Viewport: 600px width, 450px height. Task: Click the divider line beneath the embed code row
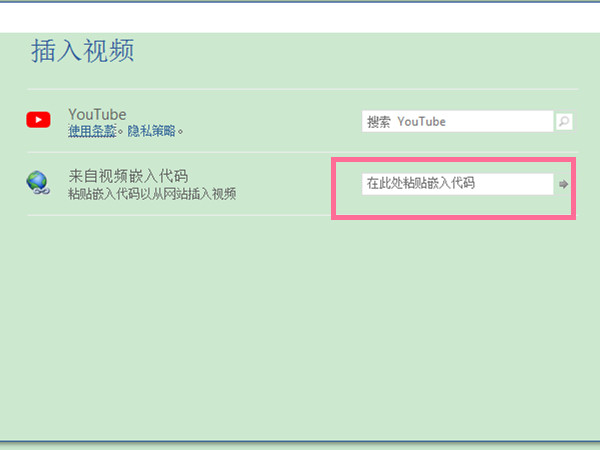tap(180, 215)
